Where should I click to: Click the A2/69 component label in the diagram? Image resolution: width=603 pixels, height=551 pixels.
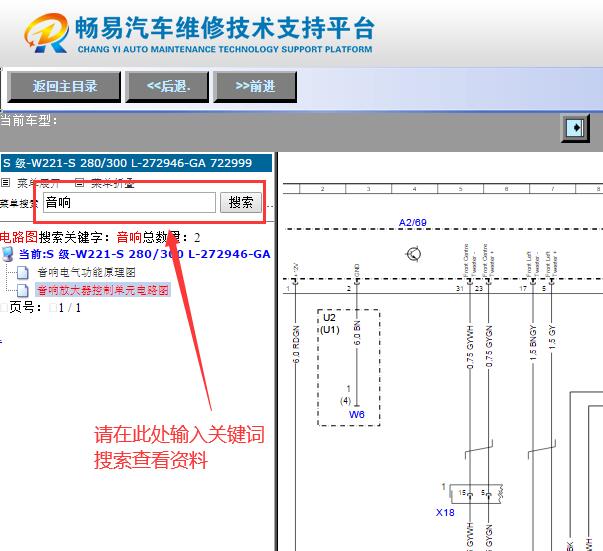413,223
